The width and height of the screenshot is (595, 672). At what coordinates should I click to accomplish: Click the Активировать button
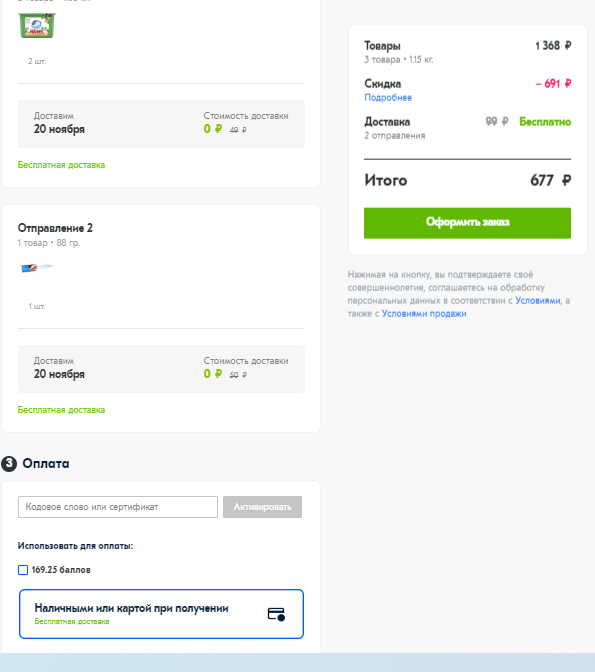coord(262,507)
